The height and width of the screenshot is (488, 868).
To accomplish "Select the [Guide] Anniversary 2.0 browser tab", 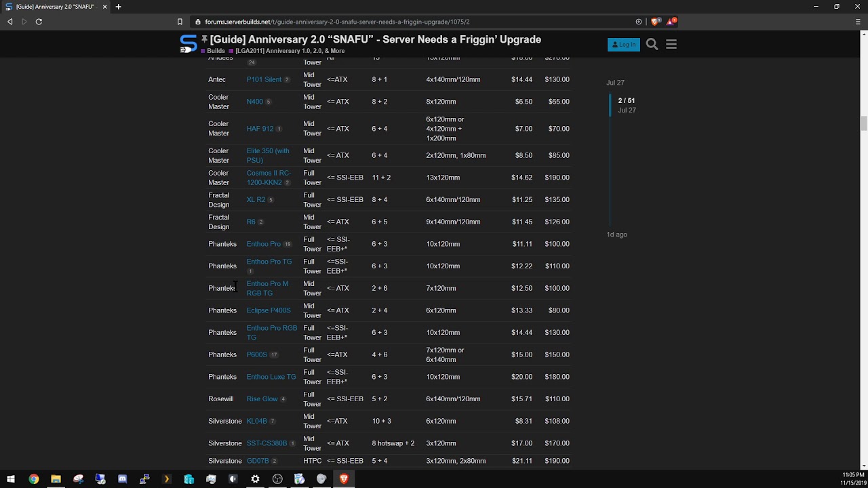I will tap(56, 7).
